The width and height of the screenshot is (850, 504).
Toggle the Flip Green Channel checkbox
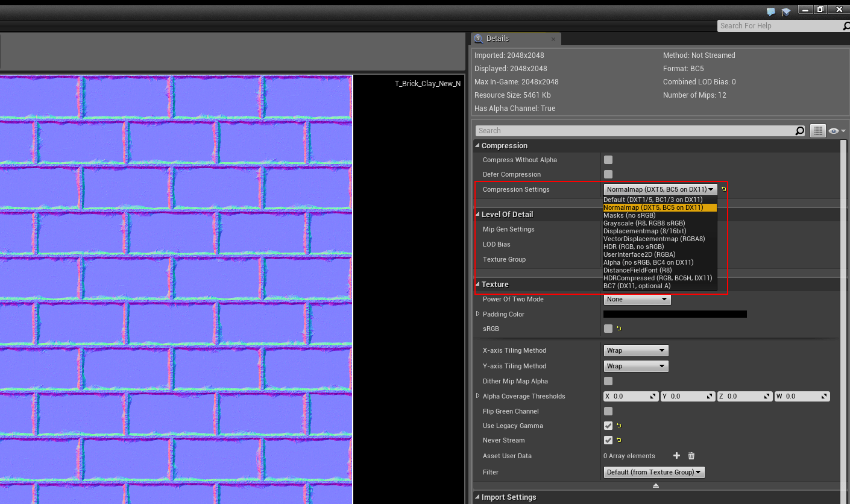coord(608,411)
